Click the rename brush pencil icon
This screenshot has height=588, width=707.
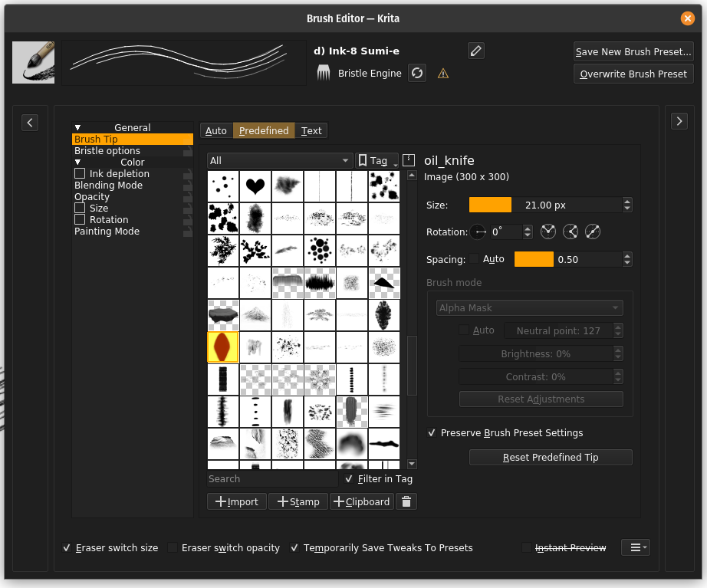[x=476, y=51]
